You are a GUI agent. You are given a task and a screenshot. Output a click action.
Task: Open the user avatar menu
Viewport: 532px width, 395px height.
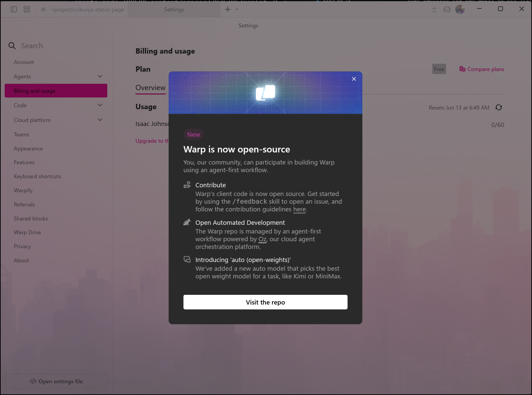[x=460, y=9]
